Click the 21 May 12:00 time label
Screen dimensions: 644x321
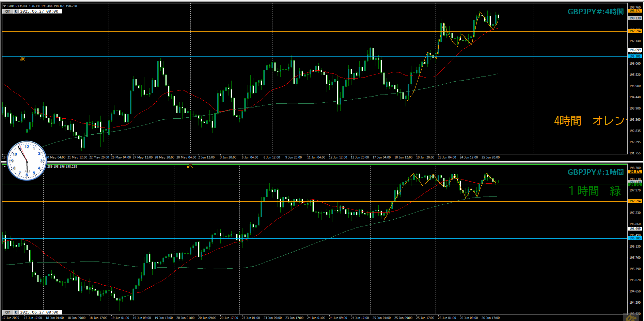[77, 157]
